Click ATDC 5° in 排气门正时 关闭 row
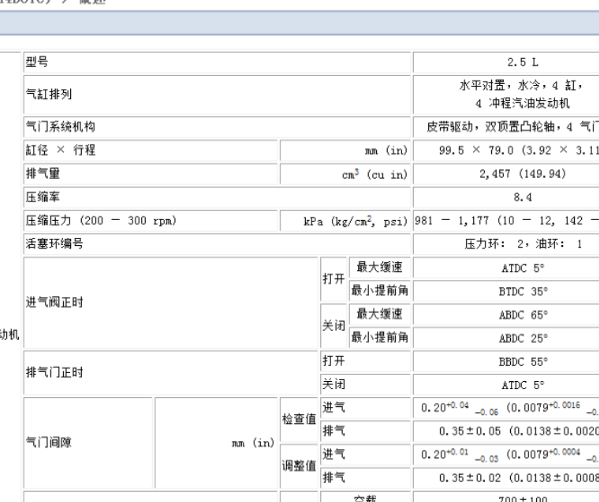This screenshot has height=502, width=599. (523, 385)
